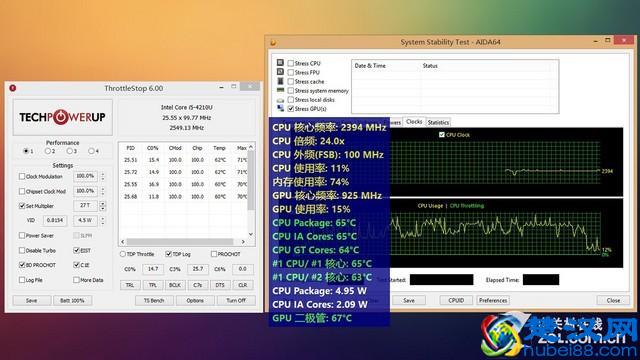Enable the PROCHOT checkbox
640x360 pixels.
213,254
